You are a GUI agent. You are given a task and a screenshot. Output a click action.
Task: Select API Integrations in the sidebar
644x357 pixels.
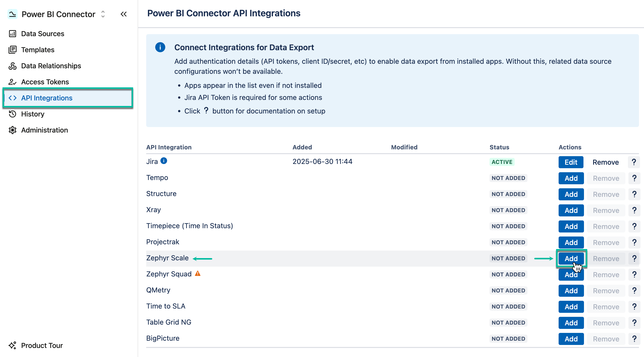[x=47, y=98]
